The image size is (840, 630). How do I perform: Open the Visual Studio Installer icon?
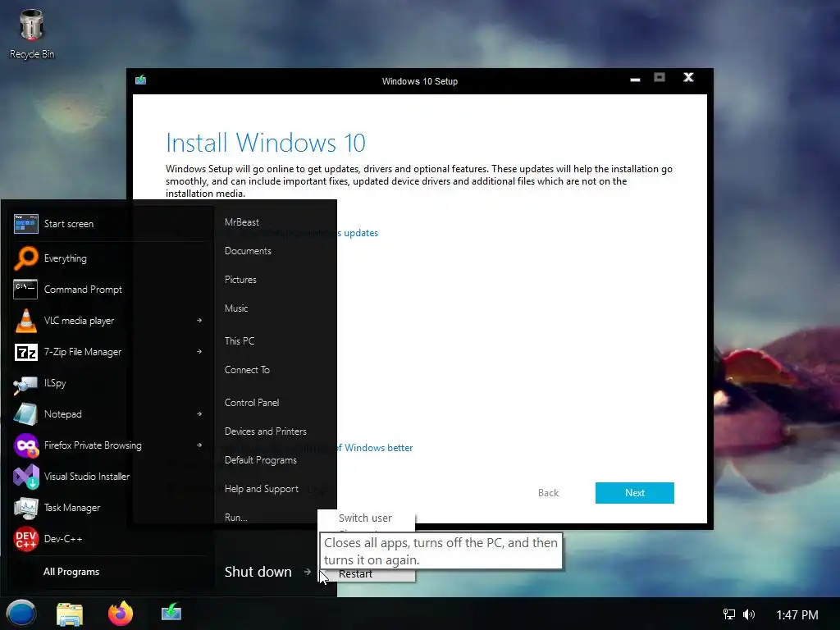[x=25, y=477]
